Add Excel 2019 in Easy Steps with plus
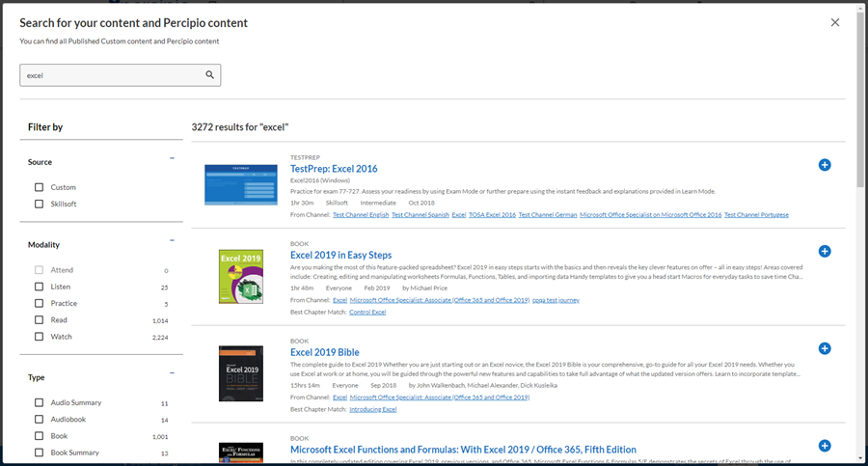Screen dimensions: 868x466 tap(825, 252)
